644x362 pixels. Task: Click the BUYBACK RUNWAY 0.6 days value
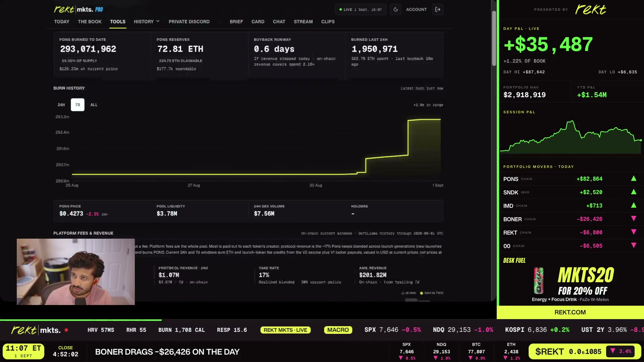coord(274,49)
